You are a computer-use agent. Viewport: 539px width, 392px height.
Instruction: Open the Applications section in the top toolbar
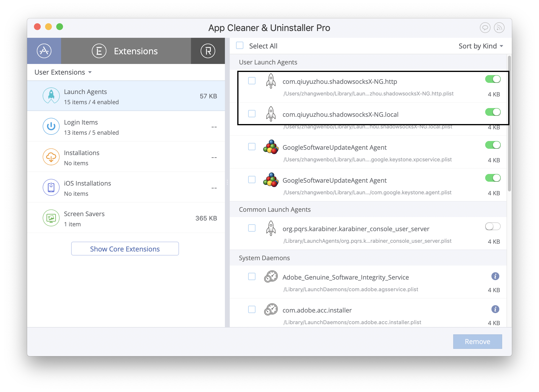[44, 51]
